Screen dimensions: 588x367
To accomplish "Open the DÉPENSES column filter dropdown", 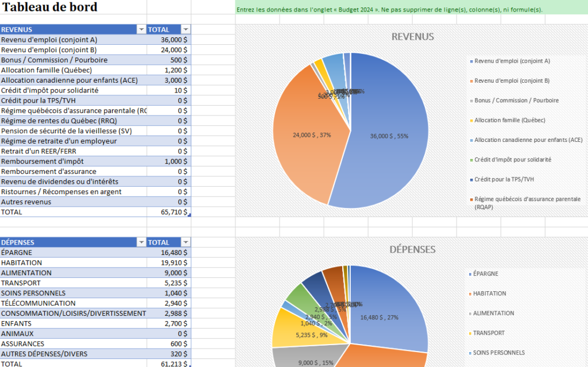I will coord(141,242).
